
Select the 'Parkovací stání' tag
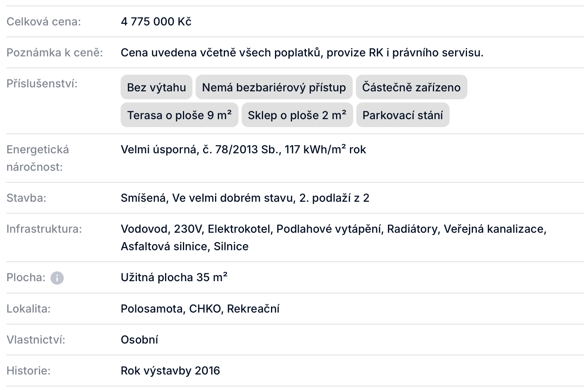(403, 115)
